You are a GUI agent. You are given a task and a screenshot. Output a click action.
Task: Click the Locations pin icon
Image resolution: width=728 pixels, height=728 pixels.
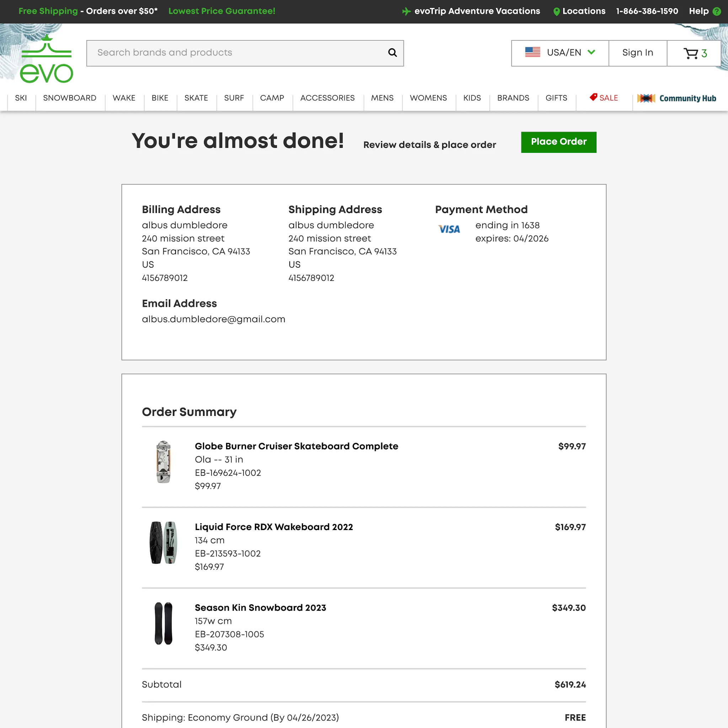point(556,12)
